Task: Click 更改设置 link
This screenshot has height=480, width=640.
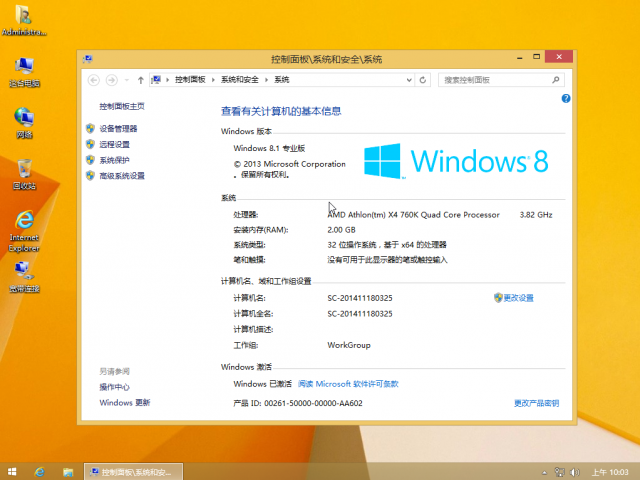Action: tap(518, 298)
